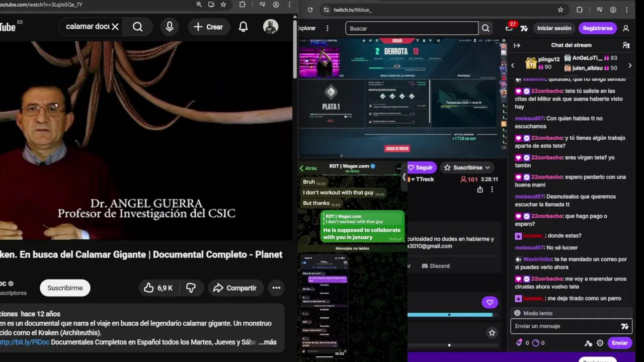Open extensions puzzle icon in YouTube window
Image resolution: width=644 pixels, height=362 pixels.
243,5
